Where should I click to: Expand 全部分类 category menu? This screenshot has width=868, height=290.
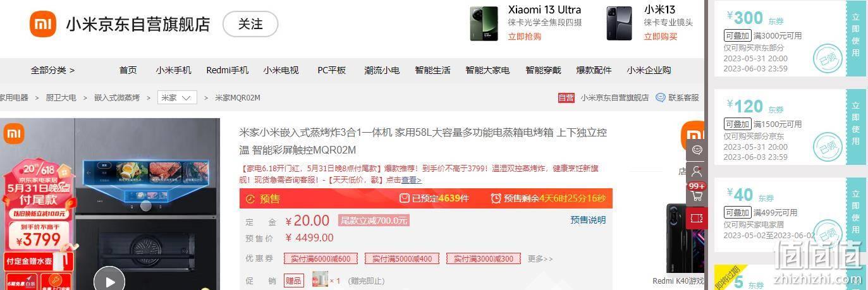pyautogui.click(x=52, y=70)
